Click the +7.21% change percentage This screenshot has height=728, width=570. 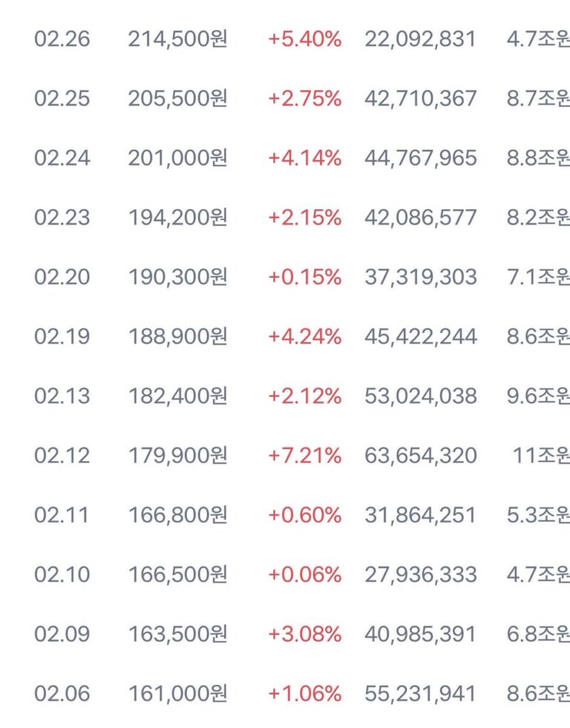(304, 455)
